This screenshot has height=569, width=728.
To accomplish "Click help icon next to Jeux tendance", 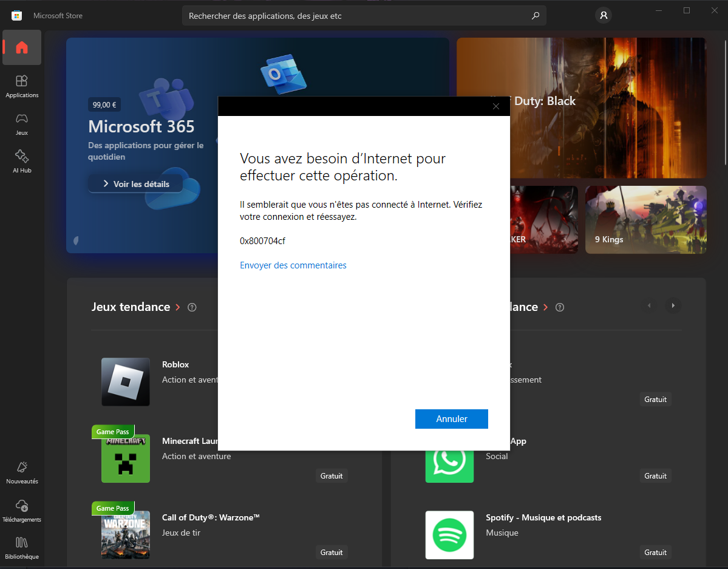I will click(x=192, y=307).
